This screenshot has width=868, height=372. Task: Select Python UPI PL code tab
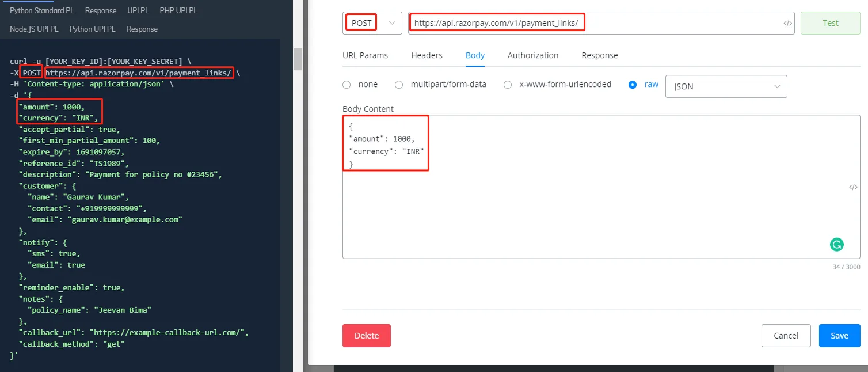[92, 29]
